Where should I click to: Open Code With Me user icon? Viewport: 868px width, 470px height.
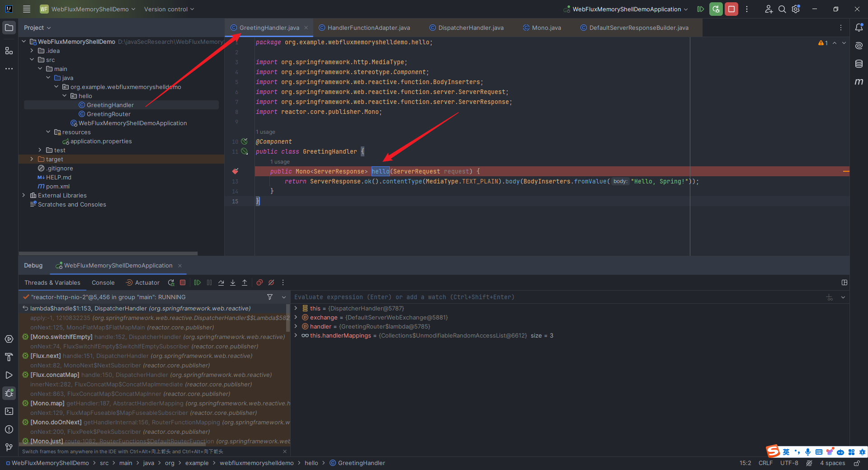click(769, 9)
